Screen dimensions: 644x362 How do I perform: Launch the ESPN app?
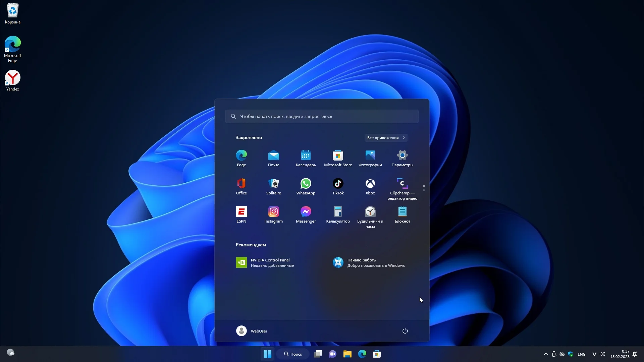pos(241,215)
